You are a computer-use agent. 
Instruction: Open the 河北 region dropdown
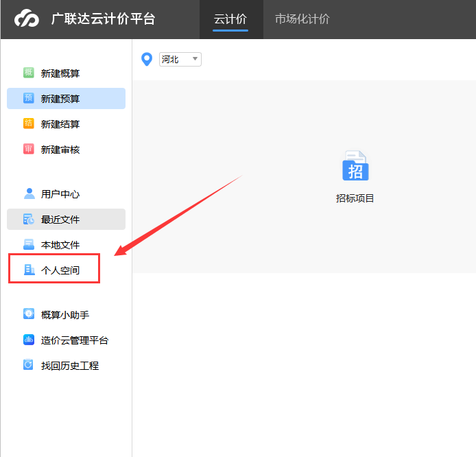click(180, 59)
